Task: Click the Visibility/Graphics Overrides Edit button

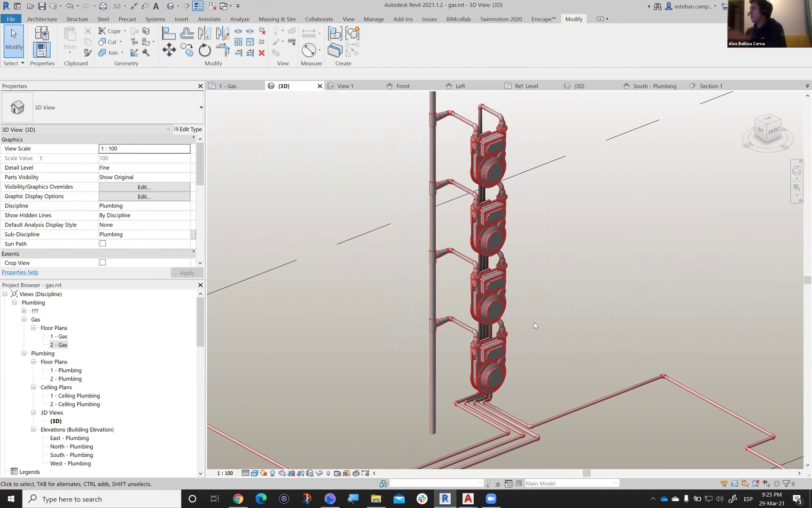Action: coord(144,187)
